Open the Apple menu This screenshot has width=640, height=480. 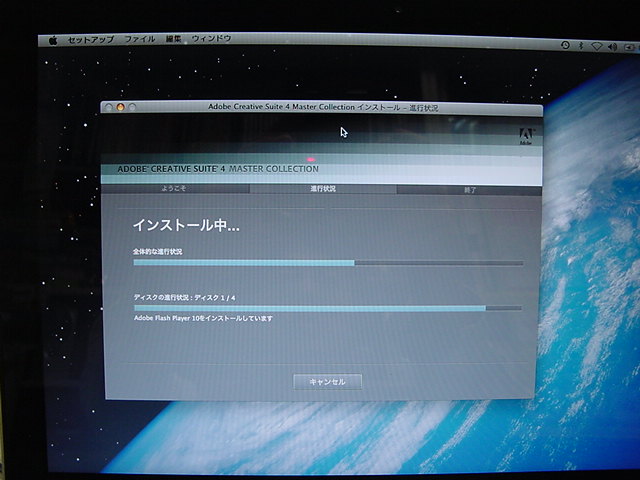(x=53, y=40)
